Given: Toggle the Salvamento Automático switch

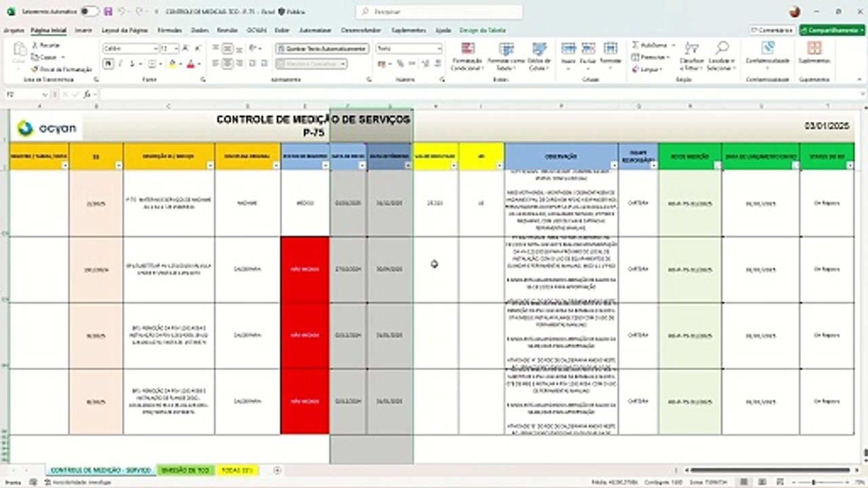Looking at the screenshot, I should (x=89, y=12).
